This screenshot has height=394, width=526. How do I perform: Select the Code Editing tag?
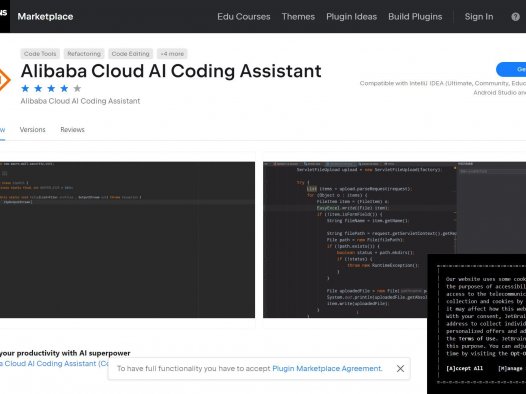pyautogui.click(x=130, y=54)
